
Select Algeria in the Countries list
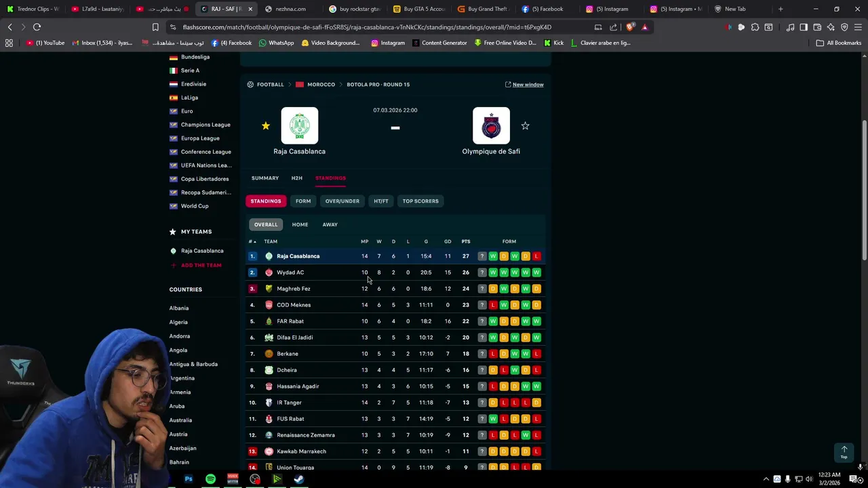178,322
